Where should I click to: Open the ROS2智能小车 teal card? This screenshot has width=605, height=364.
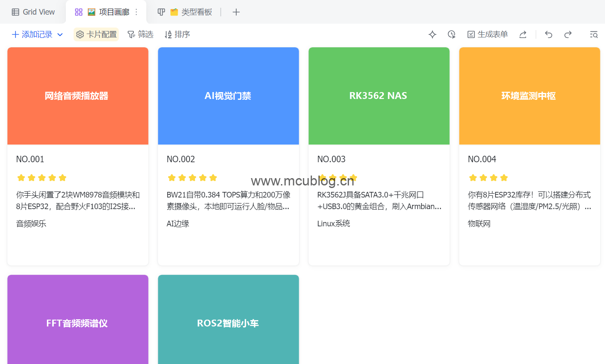pyautogui.click(x=228, y=323)
